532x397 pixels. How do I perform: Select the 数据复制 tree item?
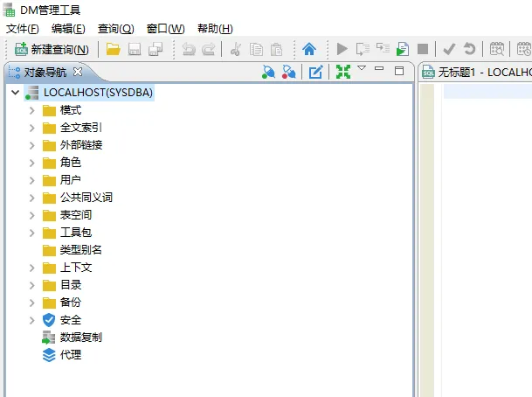click(72, 338)
